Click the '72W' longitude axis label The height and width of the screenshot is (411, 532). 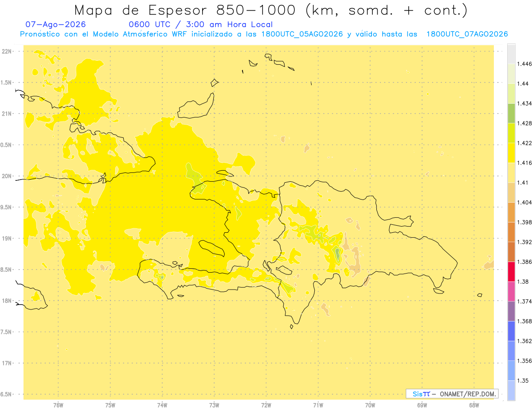tap(266, 405)
